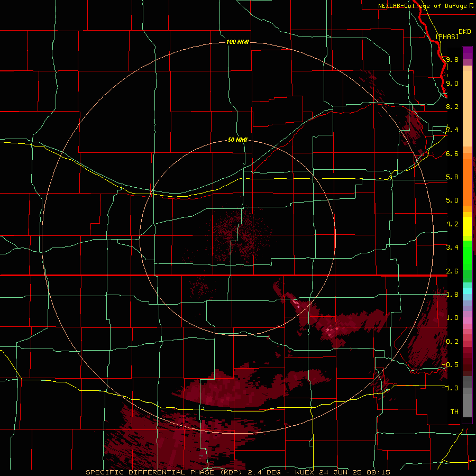Click the NEXLAB-College of DuPage label
The height and width of the screenshot is (476, 476).
(x=423, y=6)
